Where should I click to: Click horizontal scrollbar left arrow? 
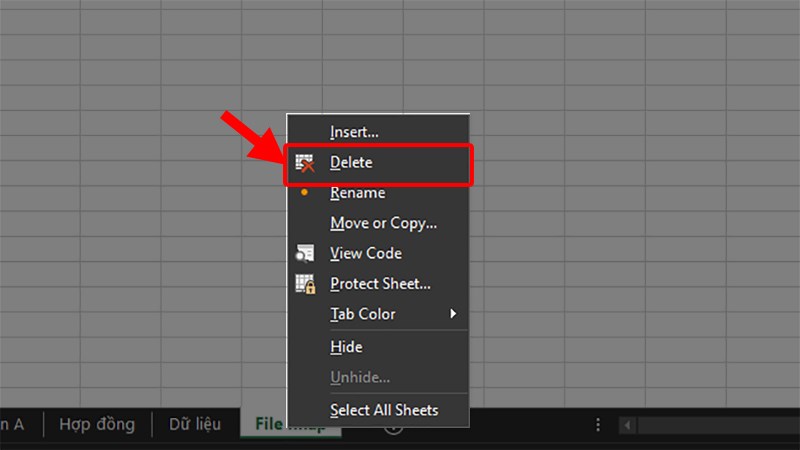click(x=627, y=425)
